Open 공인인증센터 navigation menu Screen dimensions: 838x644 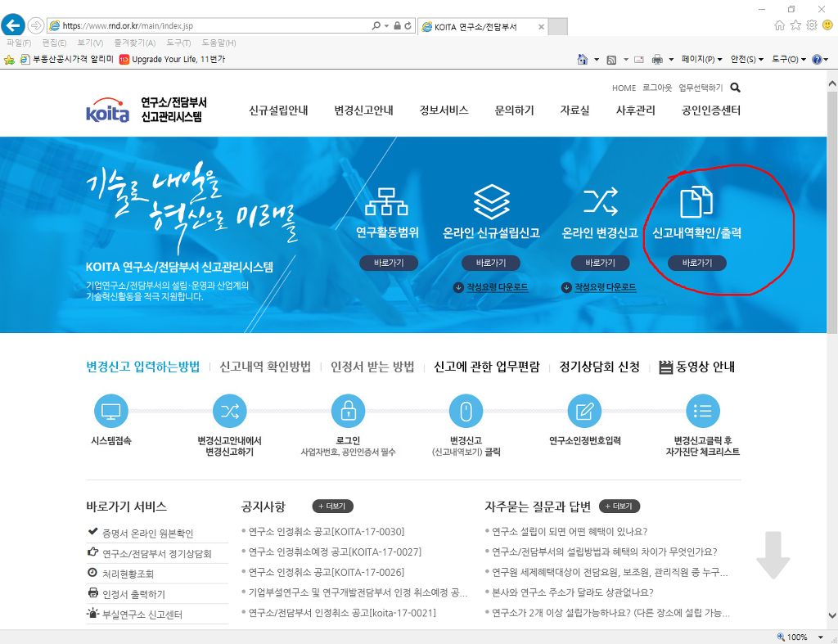[x=711, y=110]
